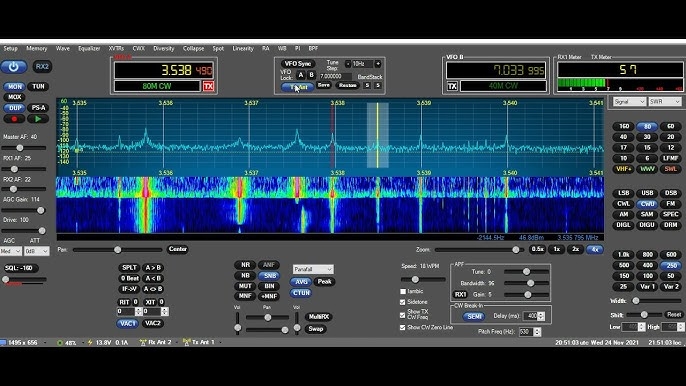686x386 pixels.
Task: Toggle the AVG averaging button
Action: click(x=301, y=282)
